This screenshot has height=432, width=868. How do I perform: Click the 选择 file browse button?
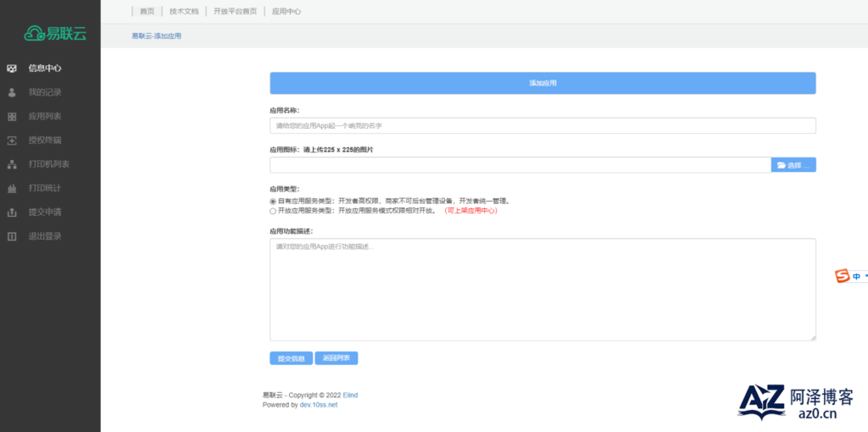tap(793, 165)
